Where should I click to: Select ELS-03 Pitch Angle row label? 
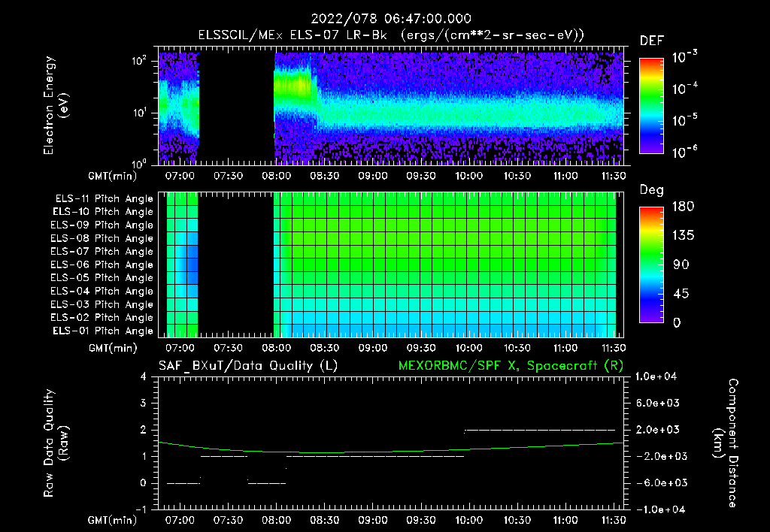click(102, 304)
